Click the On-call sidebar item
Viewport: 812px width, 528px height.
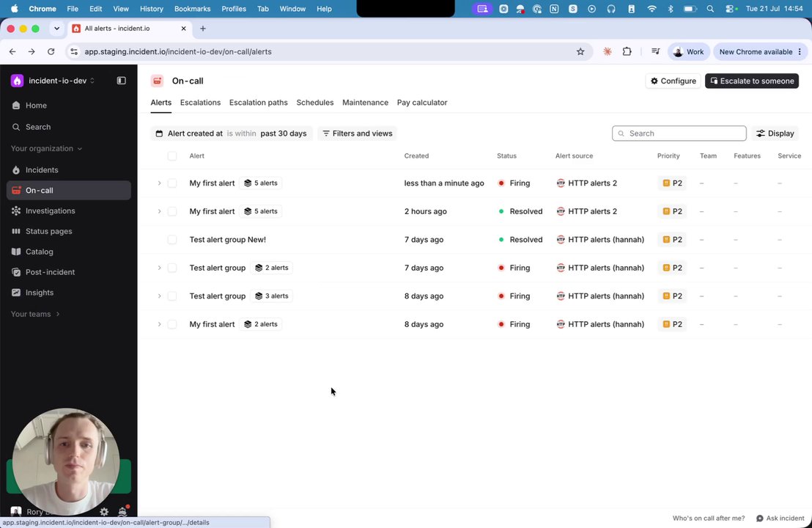68,190
